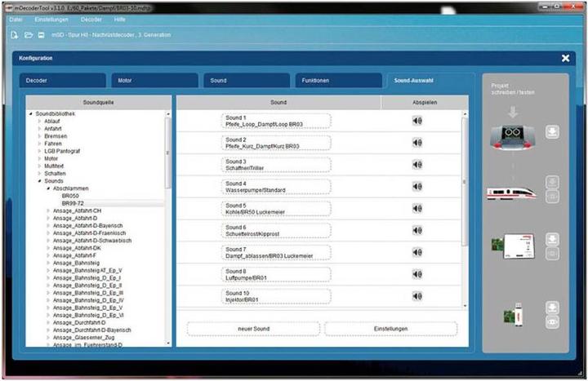
Task: Expand the LGB Pantograf tree node
Action: [x=38, y=151]
